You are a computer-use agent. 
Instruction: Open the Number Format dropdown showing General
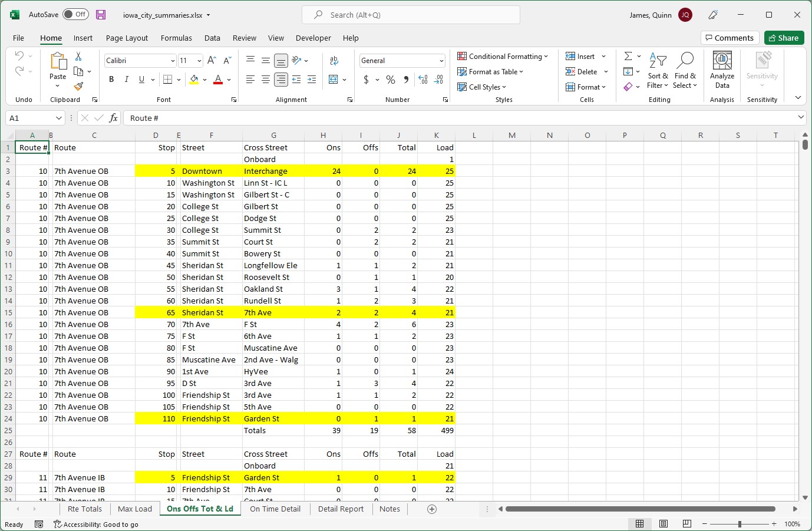(402, 60)
